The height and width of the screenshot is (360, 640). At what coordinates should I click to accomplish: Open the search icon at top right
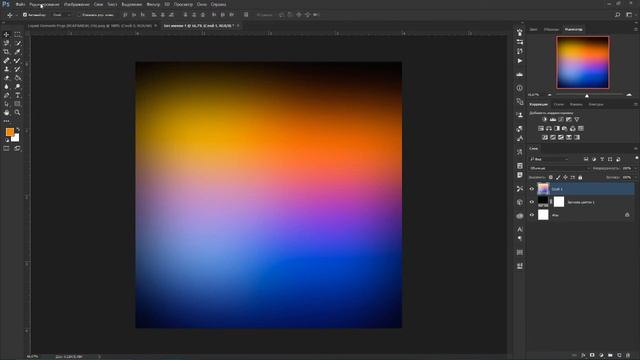pos(618,15)
